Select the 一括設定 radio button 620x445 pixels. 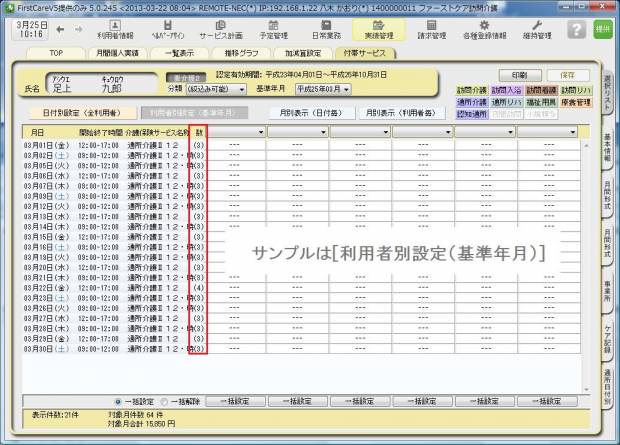tap(118, 400)
